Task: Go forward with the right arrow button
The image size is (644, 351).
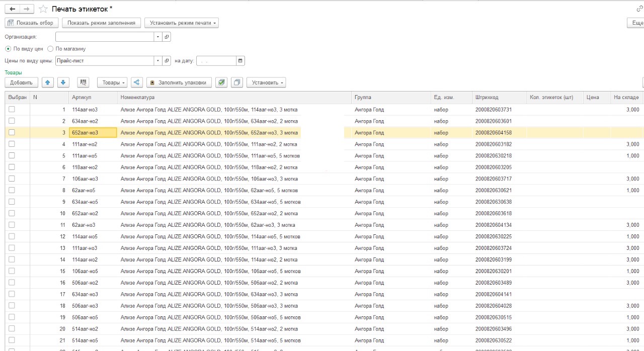Action: point(27,9)
